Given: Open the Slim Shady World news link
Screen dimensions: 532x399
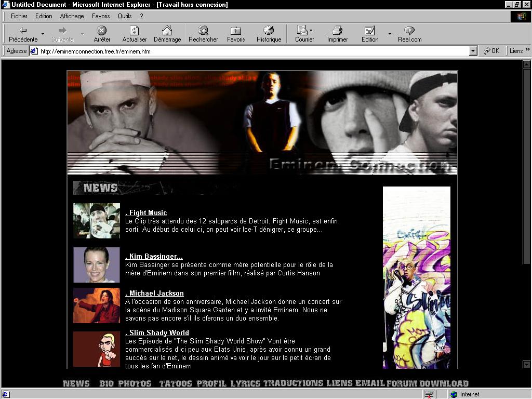Looking at the screenshot, I should click(157, 333).
